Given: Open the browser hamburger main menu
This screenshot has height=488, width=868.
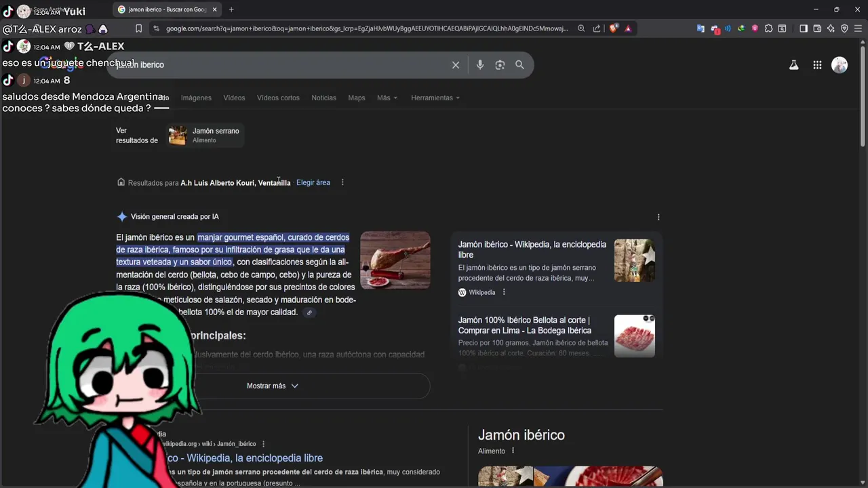Looking at the screenshot, I should [x=857, y=28].
